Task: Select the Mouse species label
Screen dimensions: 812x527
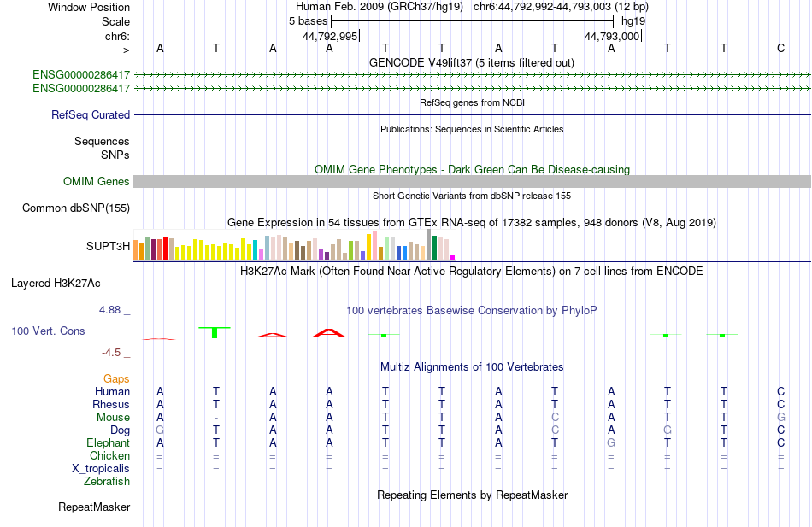Action: pos(113,418)
